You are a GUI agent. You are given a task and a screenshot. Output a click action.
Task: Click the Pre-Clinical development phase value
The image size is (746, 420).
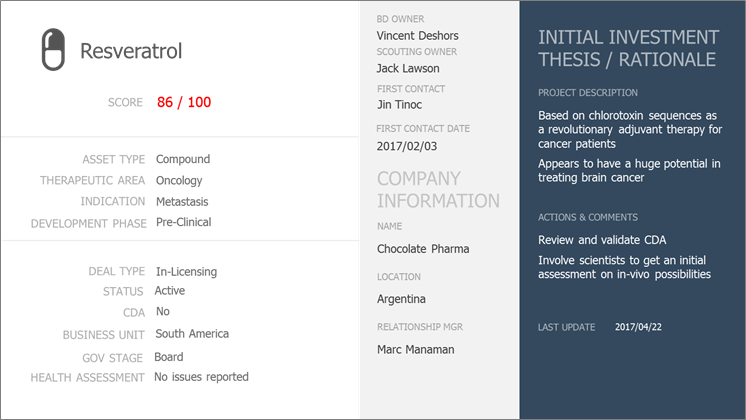[x=183, y=222]
